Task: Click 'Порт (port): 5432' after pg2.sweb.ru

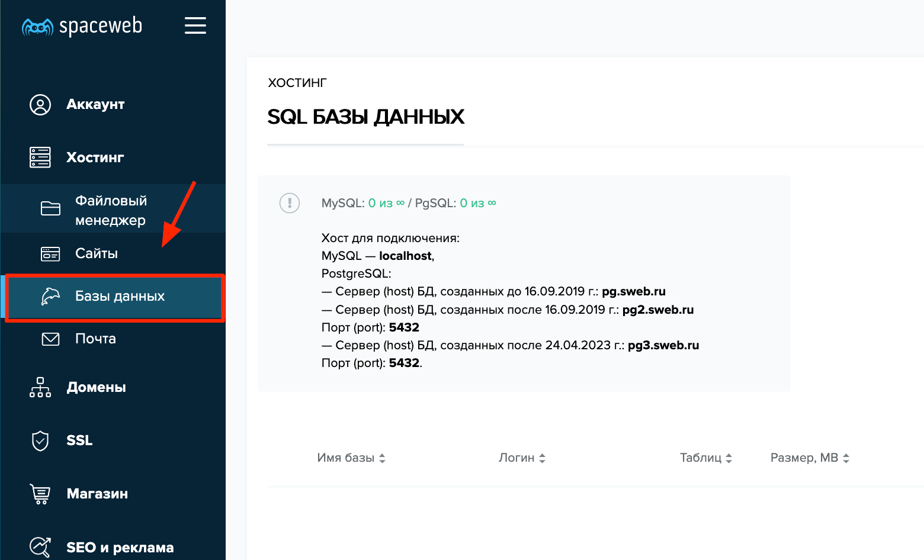Action: [370, 327]
